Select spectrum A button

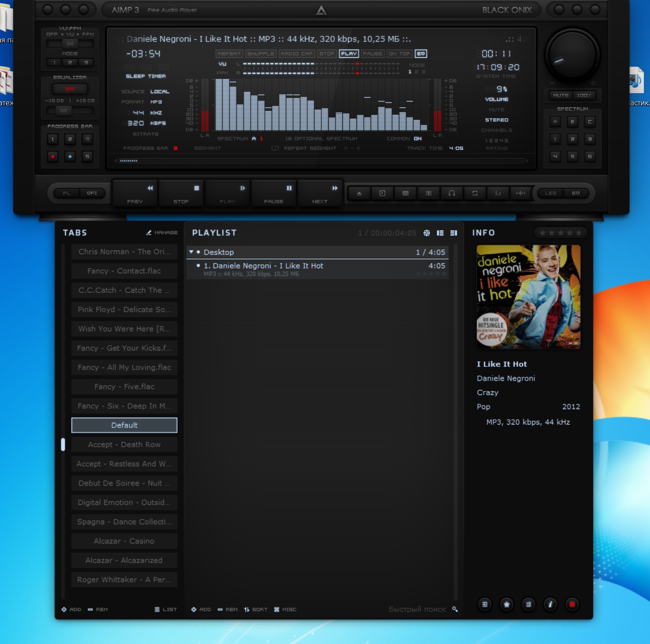click(555, 122)
